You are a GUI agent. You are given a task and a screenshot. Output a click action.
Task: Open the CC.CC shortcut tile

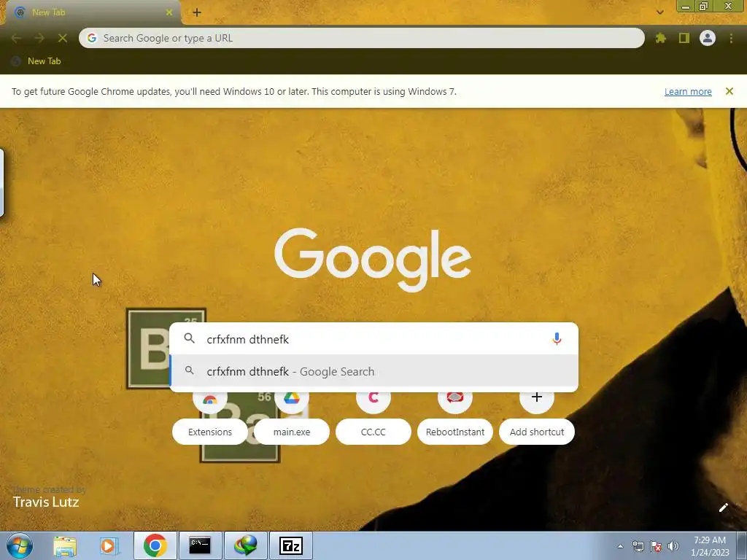(x=373, y=432)
